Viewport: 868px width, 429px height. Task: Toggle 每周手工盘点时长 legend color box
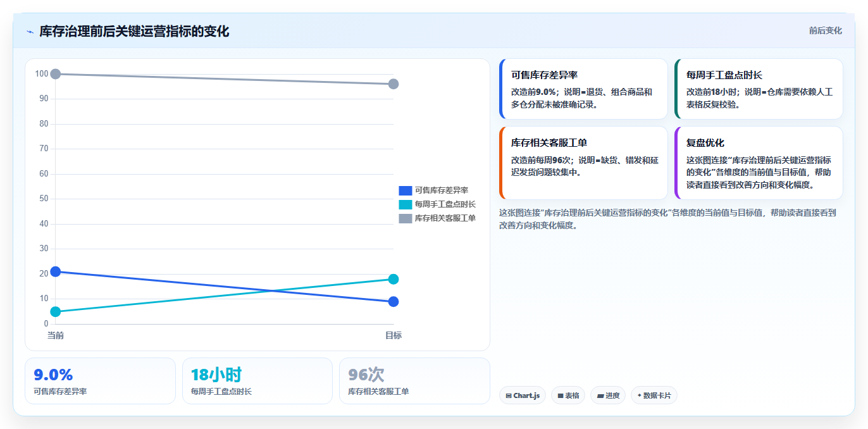[406, 204]
